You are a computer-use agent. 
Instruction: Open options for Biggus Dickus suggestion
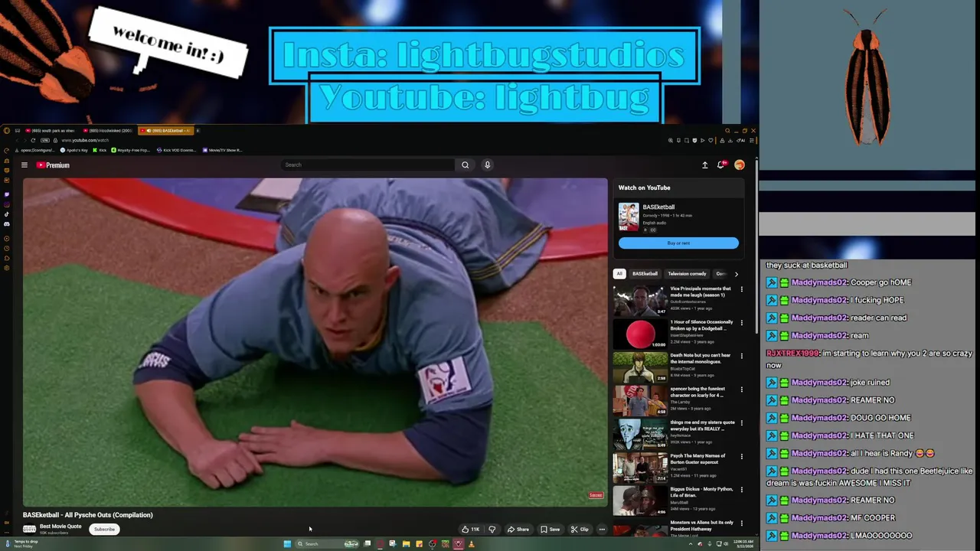(741, 490)
